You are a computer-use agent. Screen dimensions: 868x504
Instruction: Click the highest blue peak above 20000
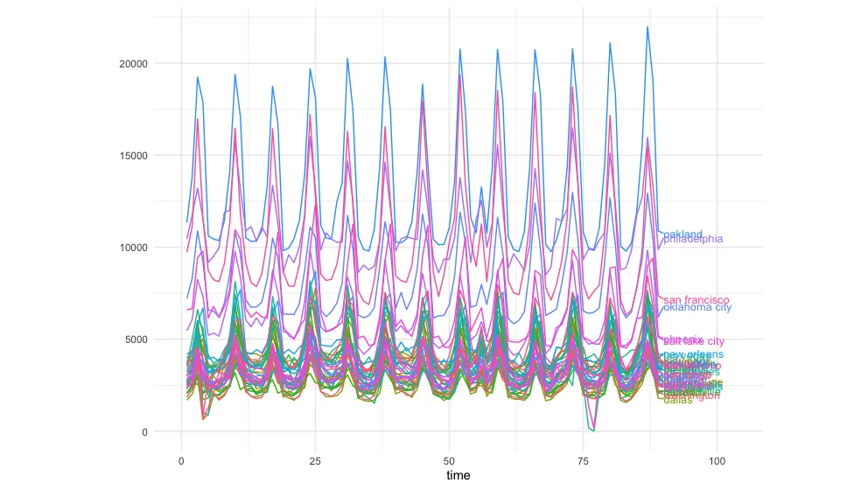647,27
